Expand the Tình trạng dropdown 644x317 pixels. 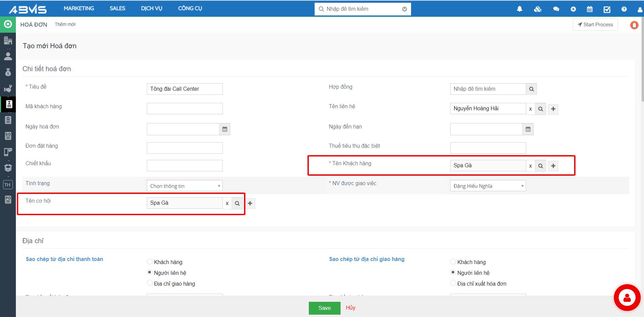point(185,186)
